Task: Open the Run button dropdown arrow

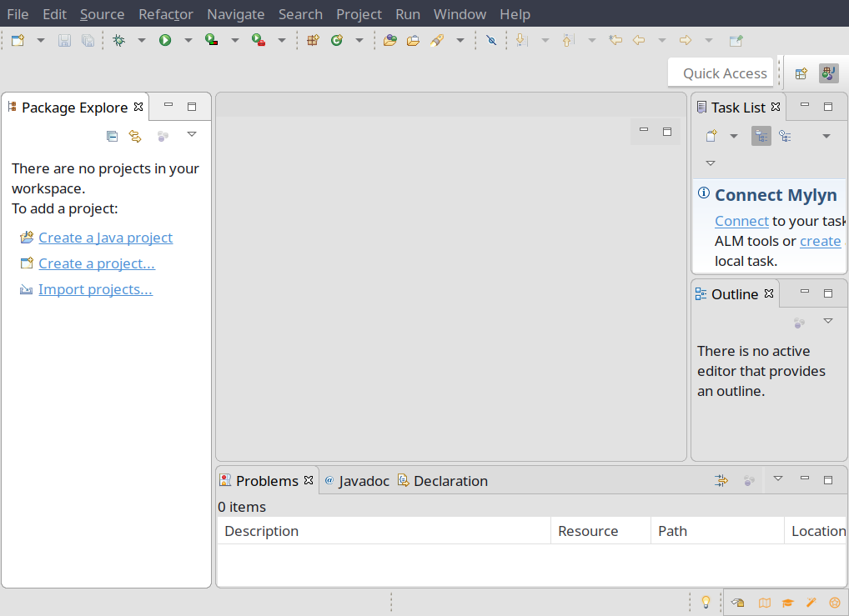Action: click(188, 39)
